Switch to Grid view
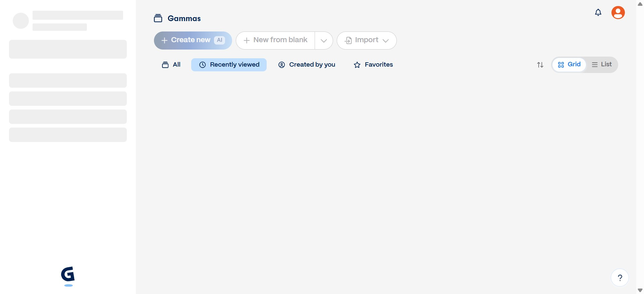 point(569,65)
